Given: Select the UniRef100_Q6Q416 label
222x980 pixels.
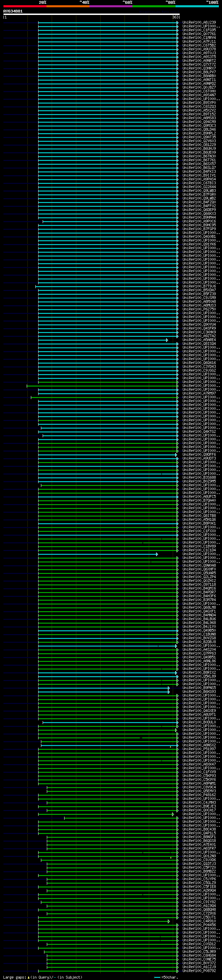Looking at the screenshot, I should click(199, 363).
